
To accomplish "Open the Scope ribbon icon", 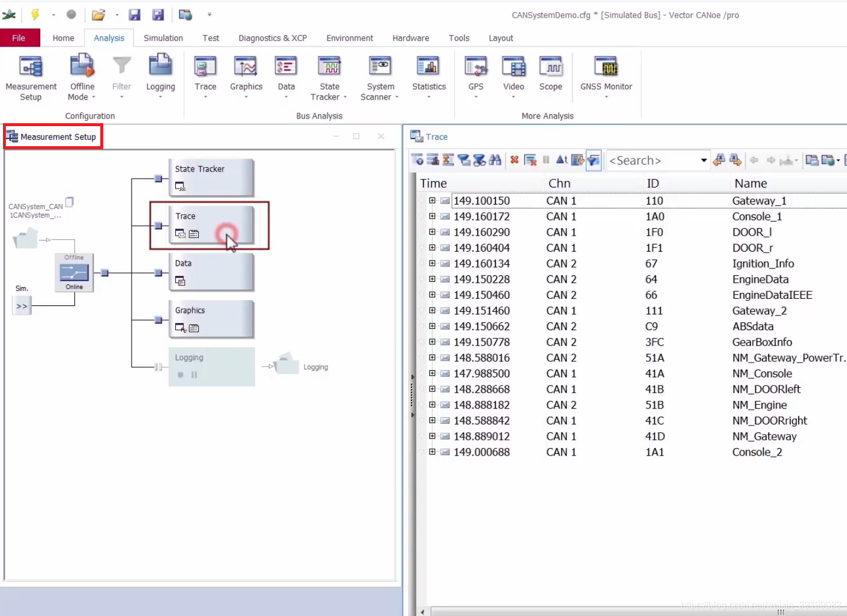I will click(551, 75).
